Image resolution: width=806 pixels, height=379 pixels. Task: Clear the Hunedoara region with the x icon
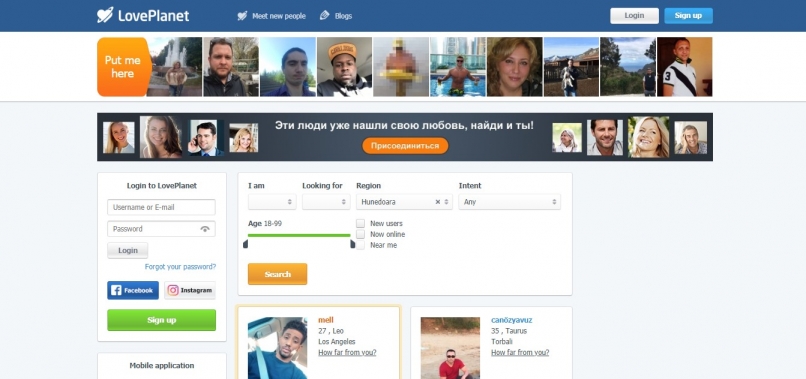click(437, 202)
